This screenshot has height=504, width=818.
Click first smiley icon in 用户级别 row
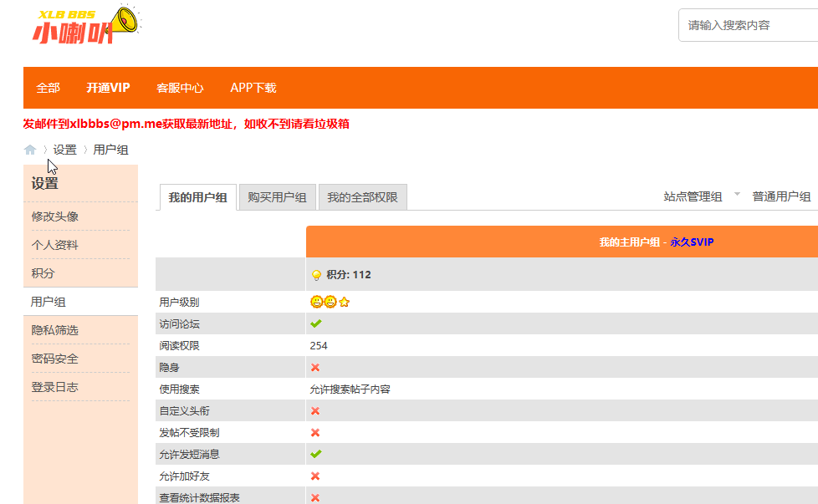(x=316, y=302)
